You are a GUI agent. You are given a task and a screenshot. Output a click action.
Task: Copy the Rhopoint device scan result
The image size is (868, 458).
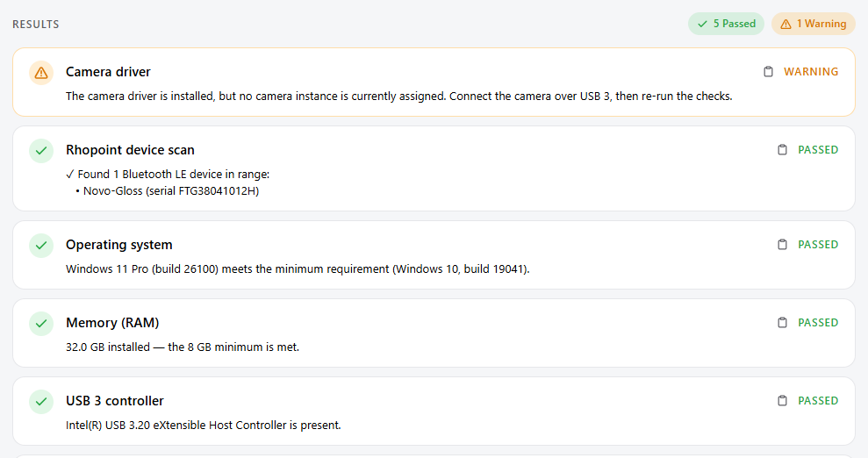click(x=782, y=150)
